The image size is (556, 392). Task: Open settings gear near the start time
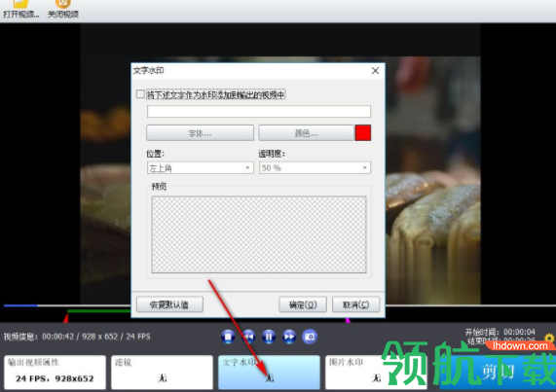pos(549,338)
